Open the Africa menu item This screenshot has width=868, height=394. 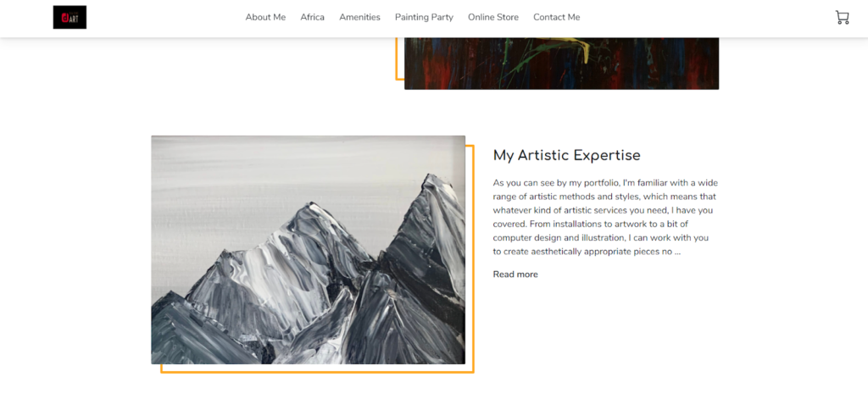312,17
